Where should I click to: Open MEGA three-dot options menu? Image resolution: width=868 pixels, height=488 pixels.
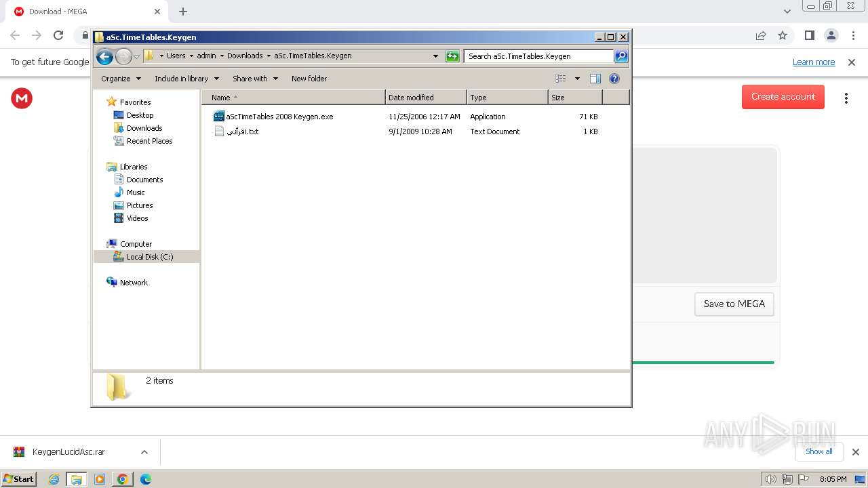click(x=846, y=98)
